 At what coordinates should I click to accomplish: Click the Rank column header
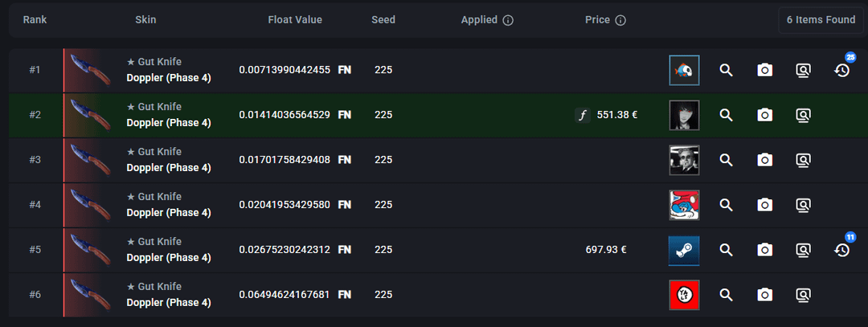[x=35, y=20]
